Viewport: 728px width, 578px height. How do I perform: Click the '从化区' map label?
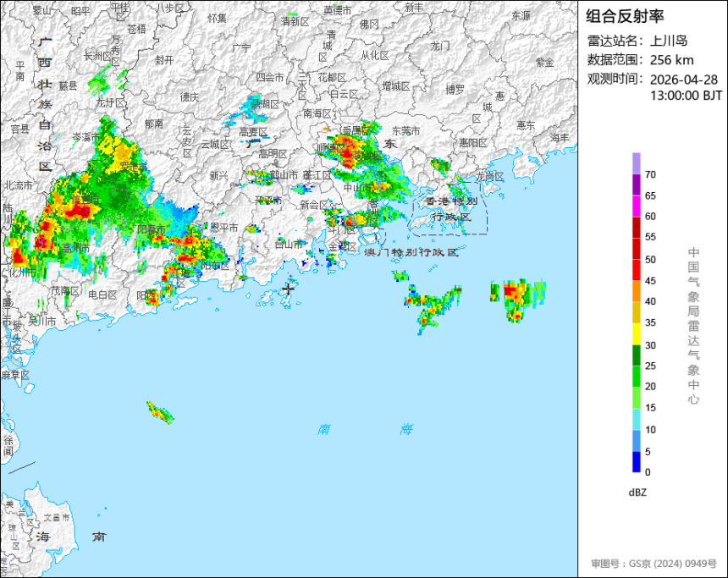(374, 55)
